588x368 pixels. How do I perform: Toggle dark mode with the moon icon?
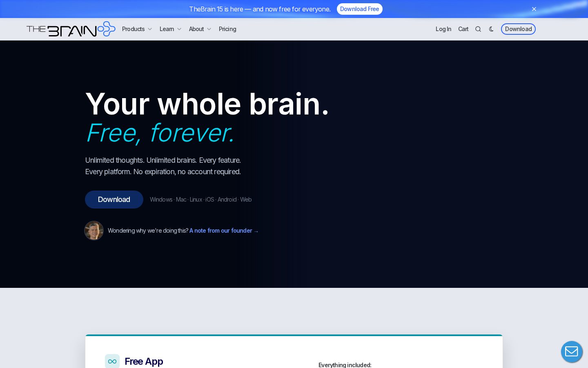(x=491, y=29)
